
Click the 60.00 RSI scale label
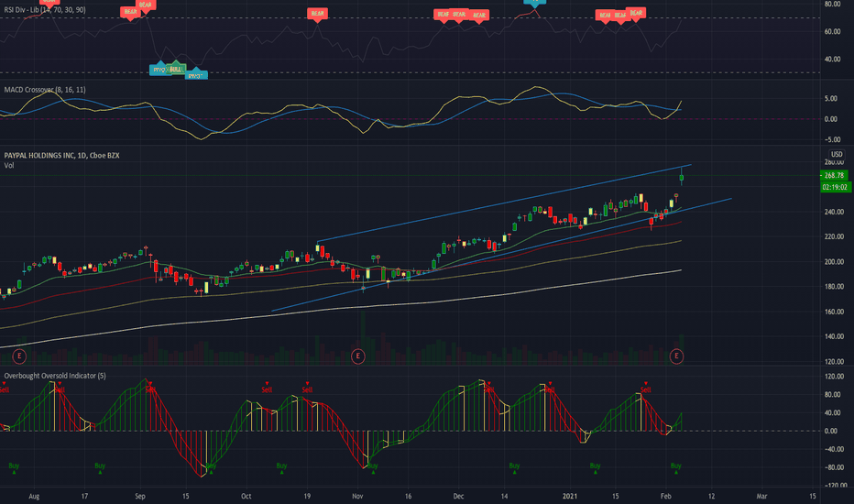[x=832, y=31]
